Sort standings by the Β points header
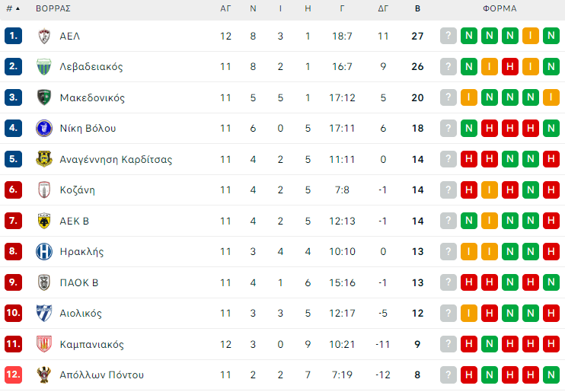Viewport: 565px width, 392px height. pos(417,8)
